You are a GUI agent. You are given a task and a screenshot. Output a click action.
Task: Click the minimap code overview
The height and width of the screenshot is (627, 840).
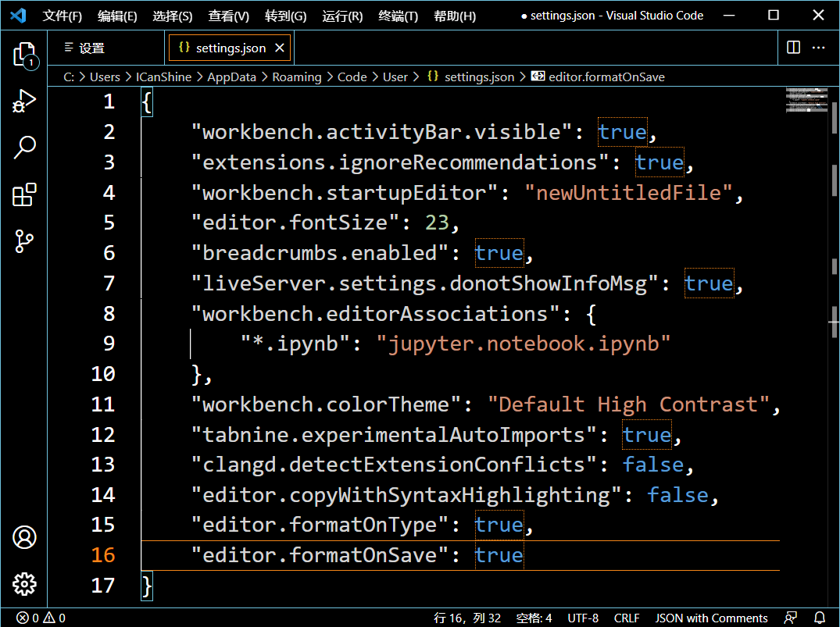[806, 100]
